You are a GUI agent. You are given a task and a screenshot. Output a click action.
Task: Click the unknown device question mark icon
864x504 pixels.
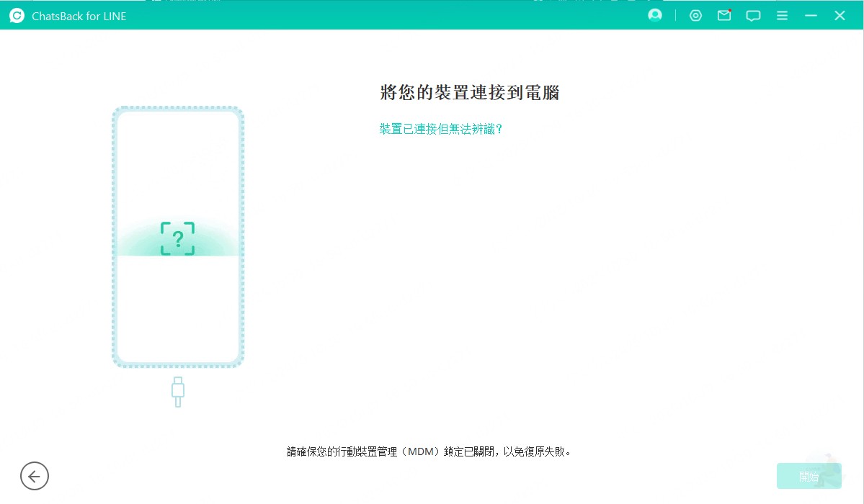click(177, 238)
